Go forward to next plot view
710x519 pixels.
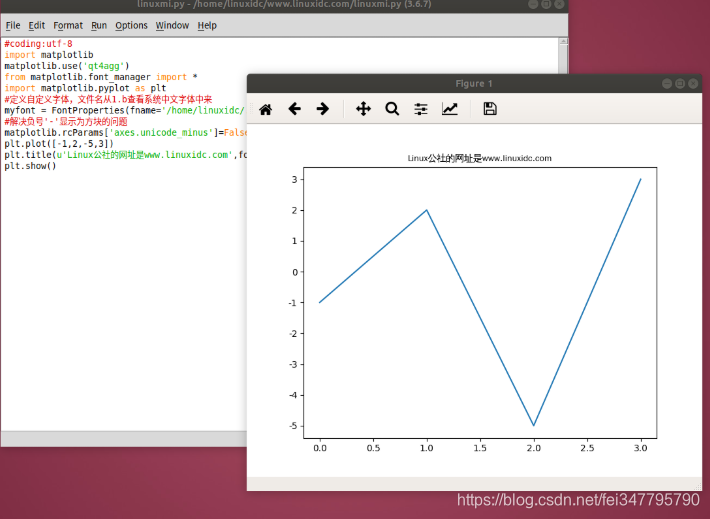[x=323, y=109]
